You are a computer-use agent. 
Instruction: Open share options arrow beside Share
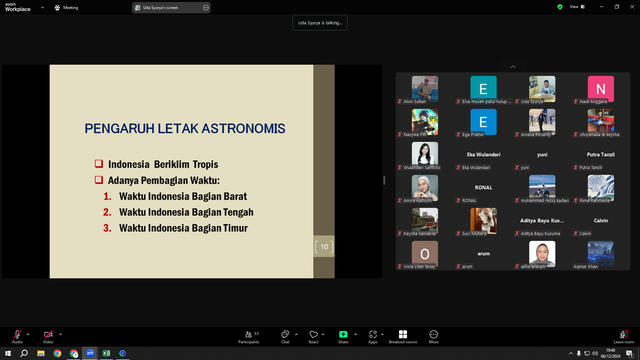356,334
